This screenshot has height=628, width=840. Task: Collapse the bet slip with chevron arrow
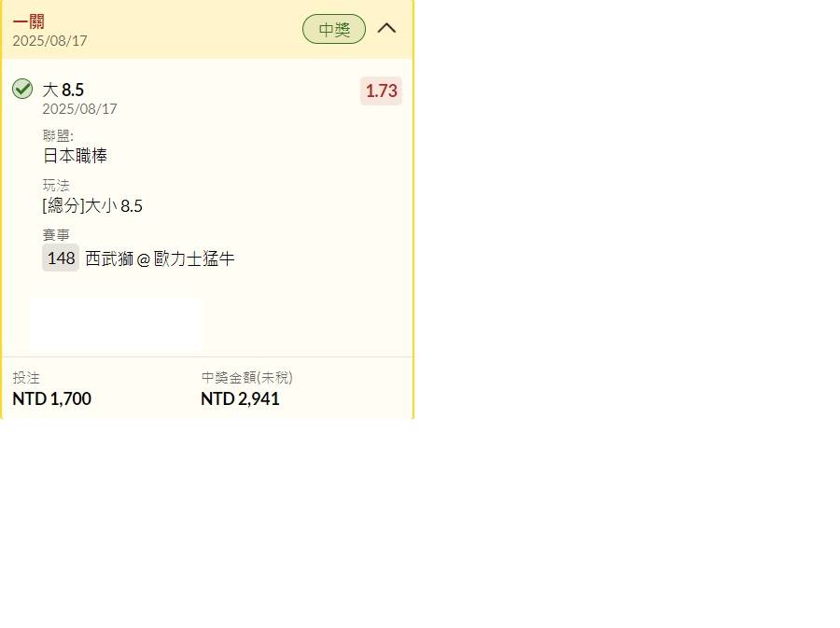(x=386, y=28)
